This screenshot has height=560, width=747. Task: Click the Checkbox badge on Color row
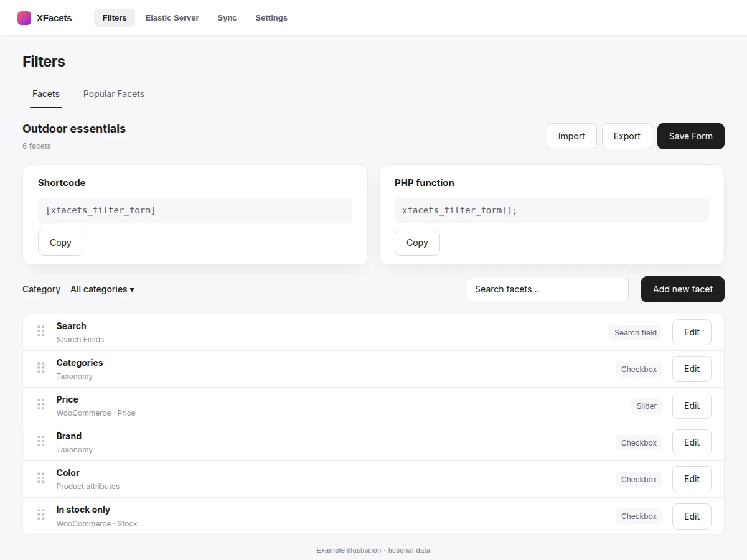(x=639, y=479)
